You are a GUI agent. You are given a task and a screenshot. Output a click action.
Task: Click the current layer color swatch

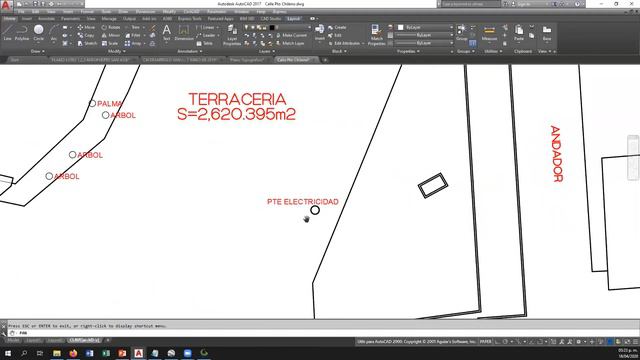click(272, 27)
